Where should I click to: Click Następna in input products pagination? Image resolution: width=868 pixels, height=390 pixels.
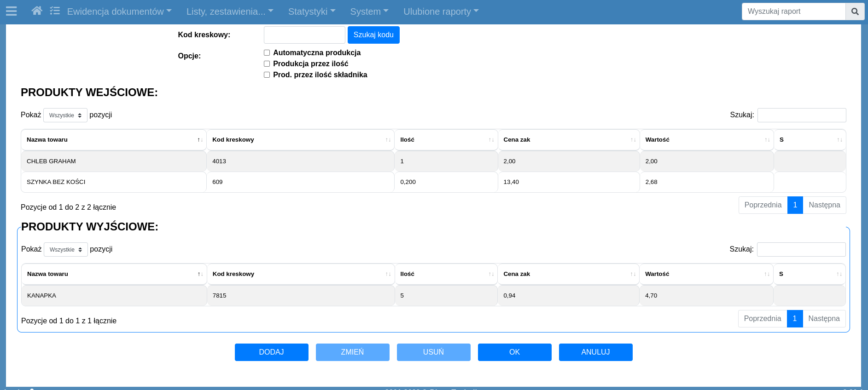(x=824, y=205)
